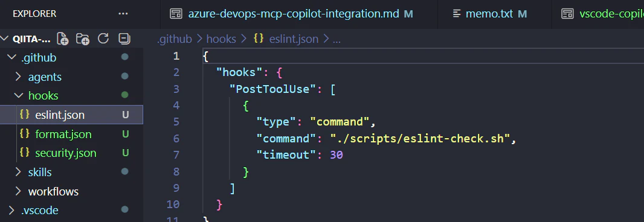Collapse the hooks folder chevron
The height and width of the screenshot is (222, 644).
pyautogui.click(x=19, y=95)
